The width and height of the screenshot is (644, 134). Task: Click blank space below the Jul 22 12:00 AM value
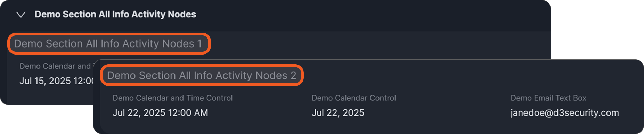[x=160, y=126]
